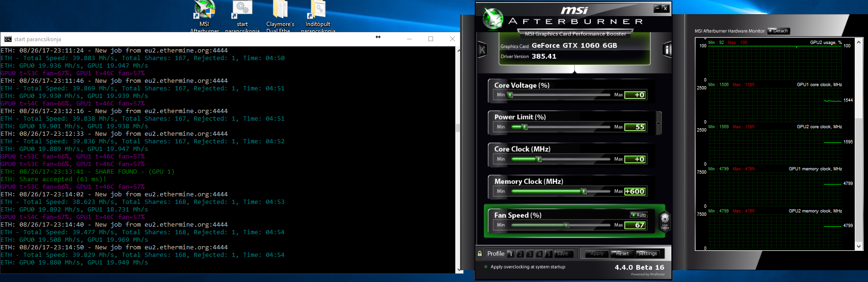The height and width of the screenshot is (282, 868).
Task: Click the Afterburner jet logo icon
Action: click(x=493, y=19)
